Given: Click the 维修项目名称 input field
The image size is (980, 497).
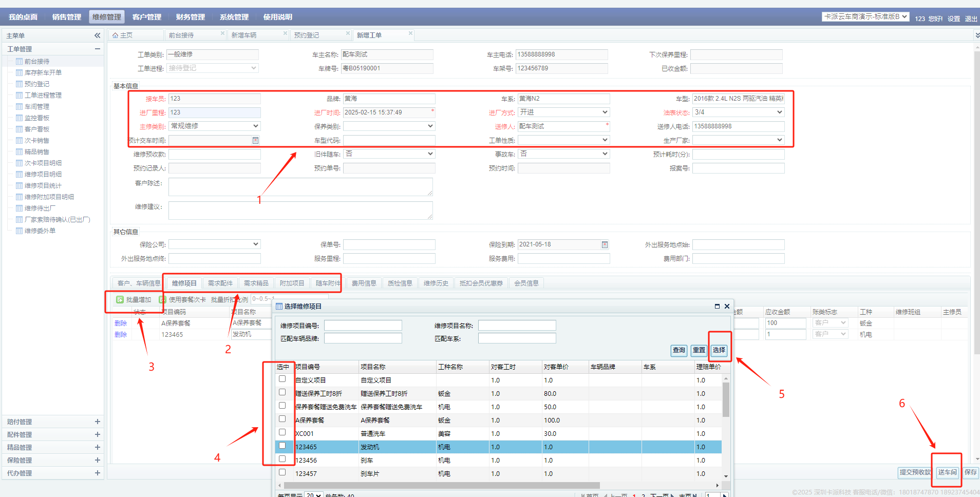Looking at the screenshot, I should [x=517, y=325].
